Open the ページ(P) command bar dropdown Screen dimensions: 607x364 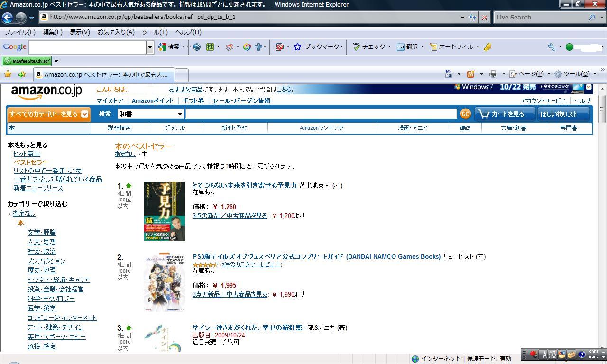(530, 74)
